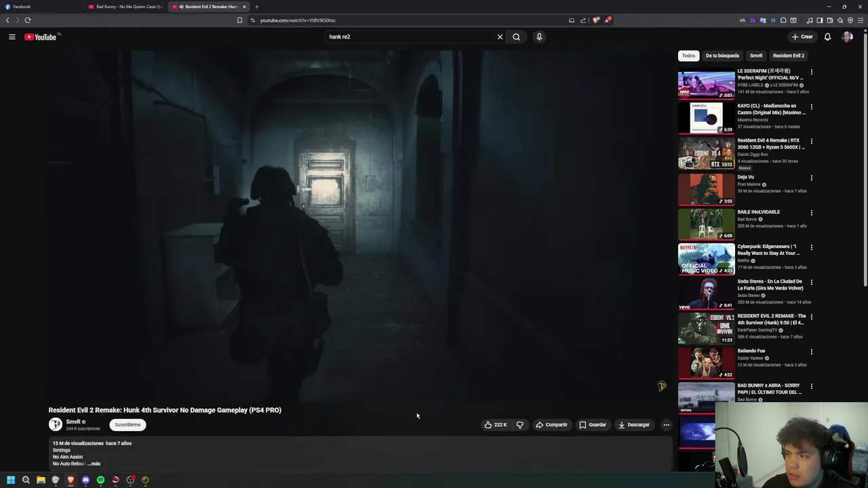Click the Crear button
The image size is (868, 488).
[802, 37]
